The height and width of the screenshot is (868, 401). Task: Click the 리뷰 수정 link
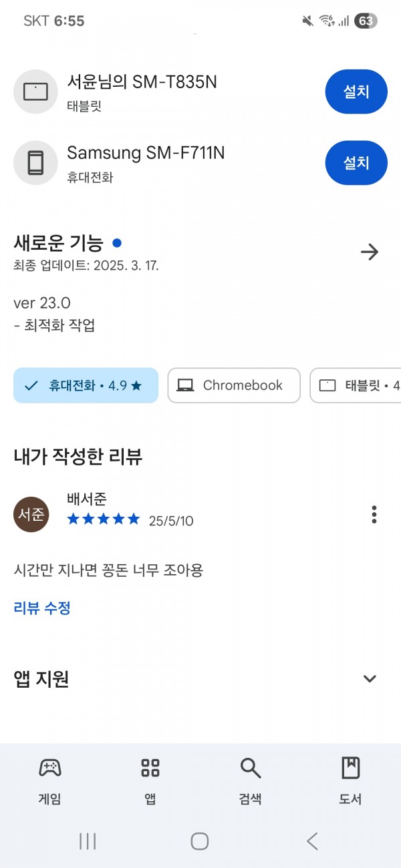42,608
